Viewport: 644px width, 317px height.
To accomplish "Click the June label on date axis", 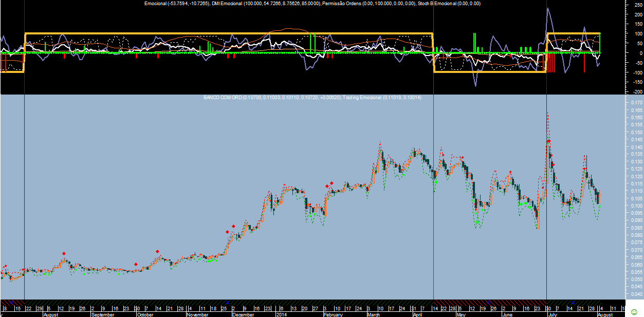I will (508, 314).
